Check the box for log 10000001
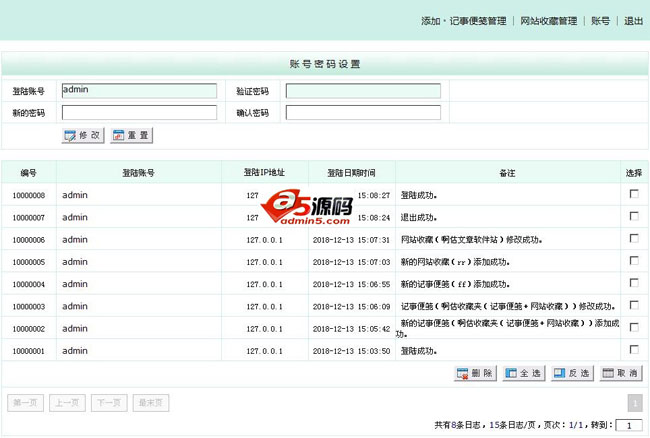This screenshot has height=438, width=650. click(x=633, y=349)
